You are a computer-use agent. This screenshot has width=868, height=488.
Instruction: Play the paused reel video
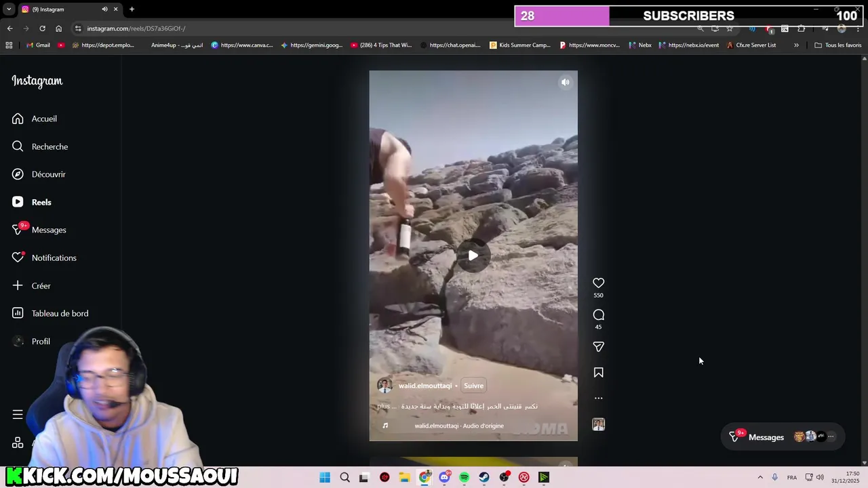tap(473, 256)
